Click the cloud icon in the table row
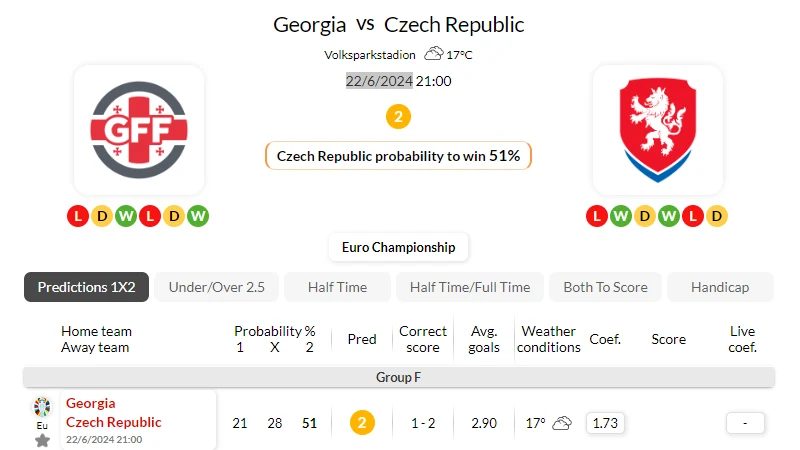 [562, 423]
